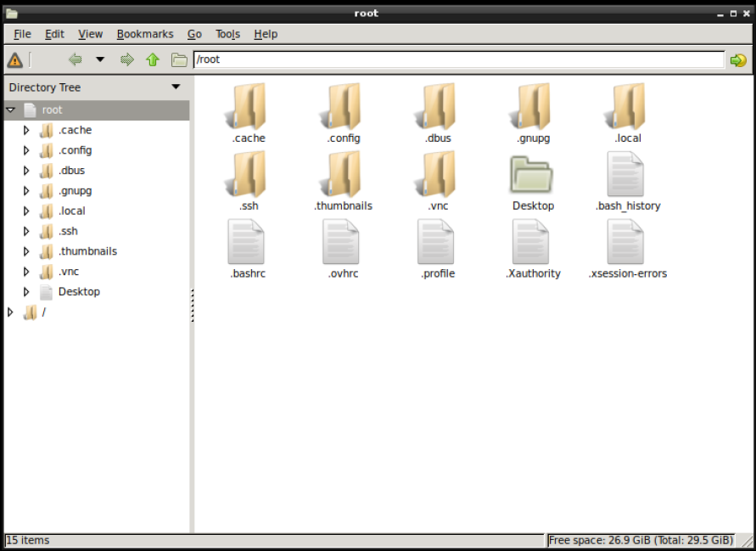Collapse the root node in directory tree
Image resolution: width=756 pixels, height=551 pixels.
pos(11,110)
